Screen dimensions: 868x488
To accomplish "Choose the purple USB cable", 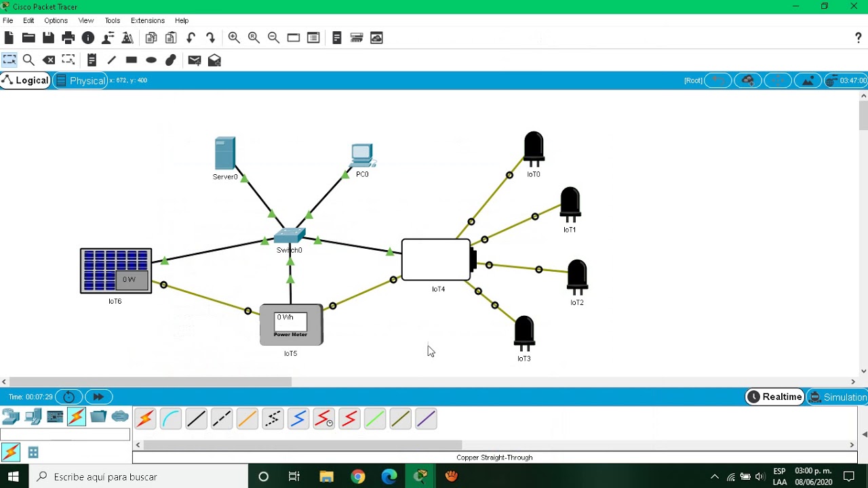I will pyautogui.click(x=426, y=420).
